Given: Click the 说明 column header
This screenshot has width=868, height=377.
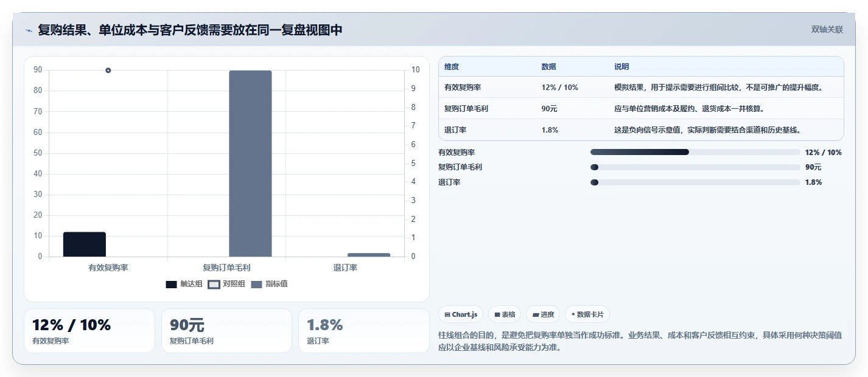Looking at the screenshot, I should point(621,67).
